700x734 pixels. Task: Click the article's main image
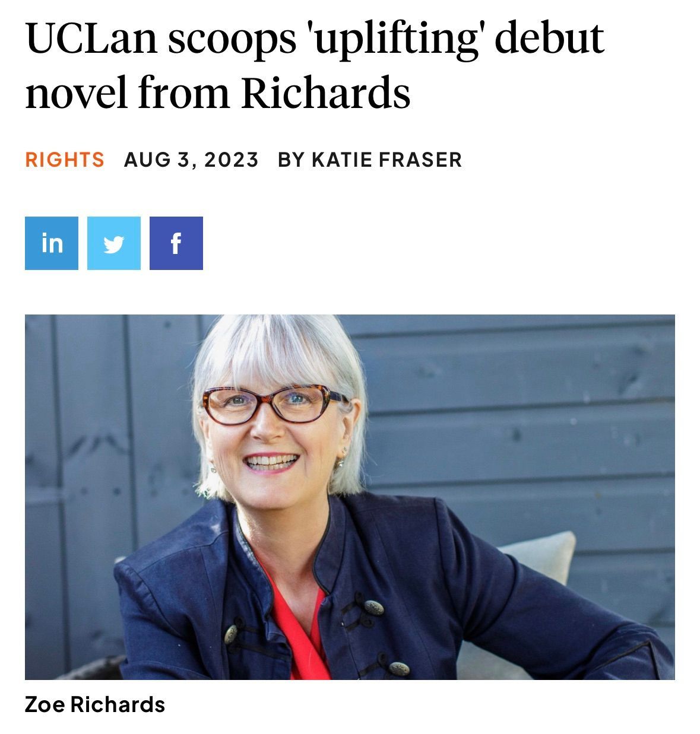click(x=350, y=497)
